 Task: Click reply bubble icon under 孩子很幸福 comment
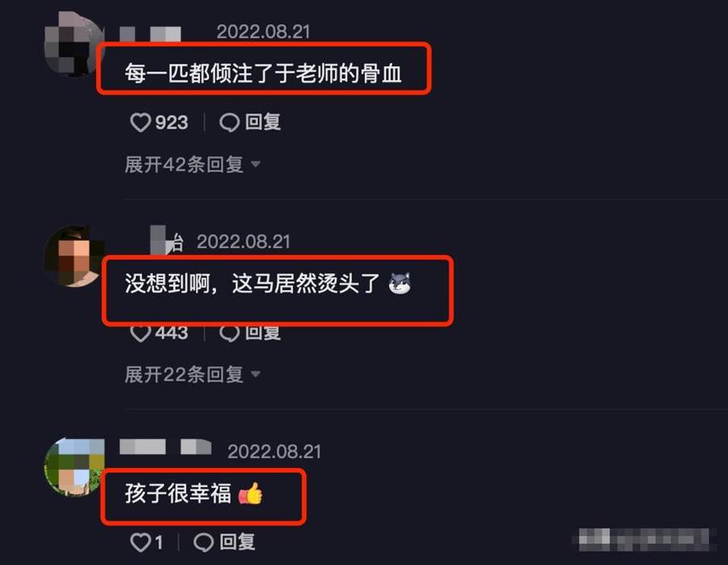203,542
